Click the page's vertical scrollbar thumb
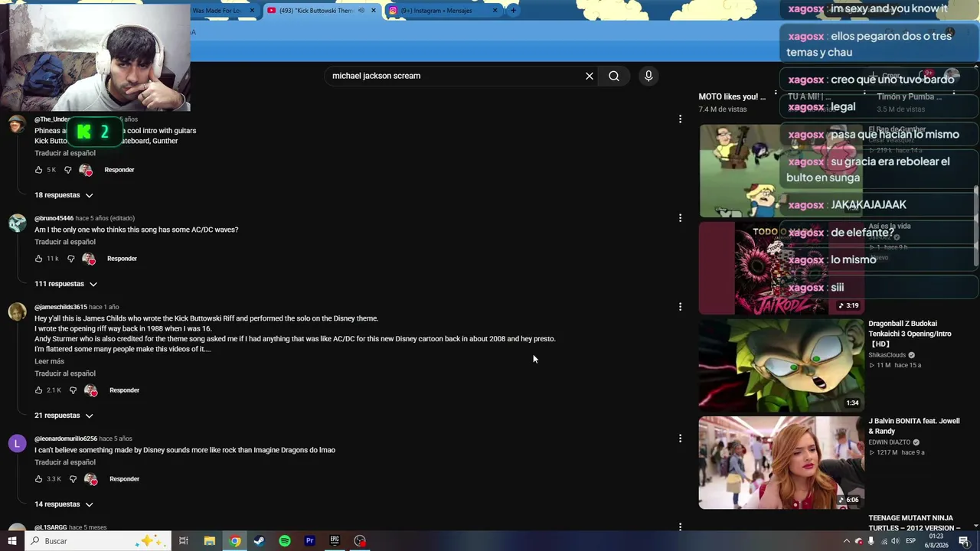Viewport: 980px width, 551px height. [x=975, y=226]
